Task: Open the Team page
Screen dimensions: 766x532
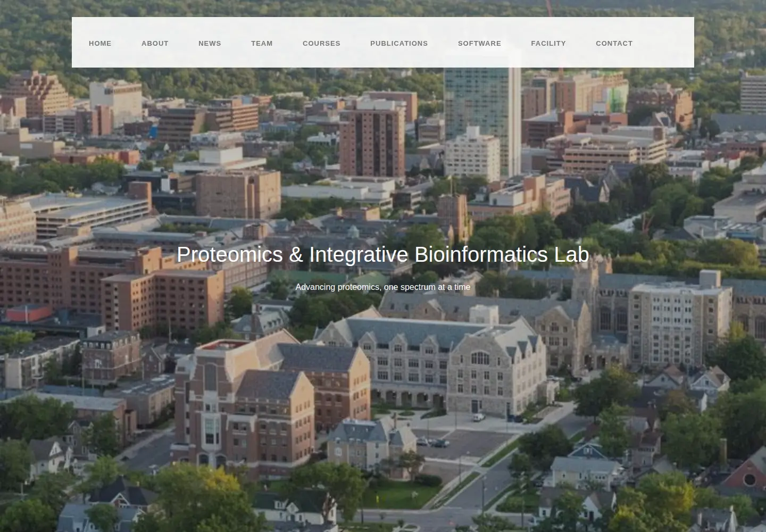Action: click(x=262, y=44)
